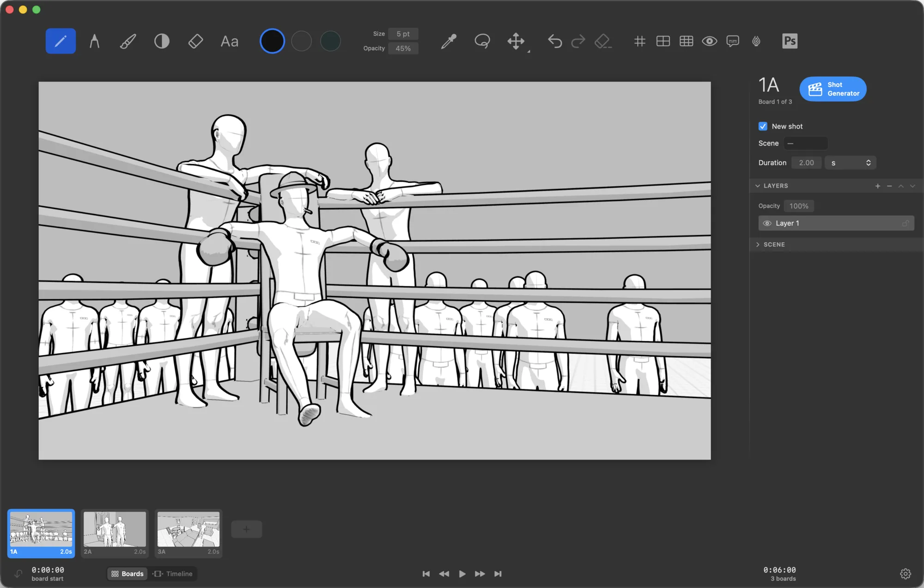The height and width of the screenshot is (588, 924).
Task: Open settings with the gear icon
Action: (x=906, y=574)
